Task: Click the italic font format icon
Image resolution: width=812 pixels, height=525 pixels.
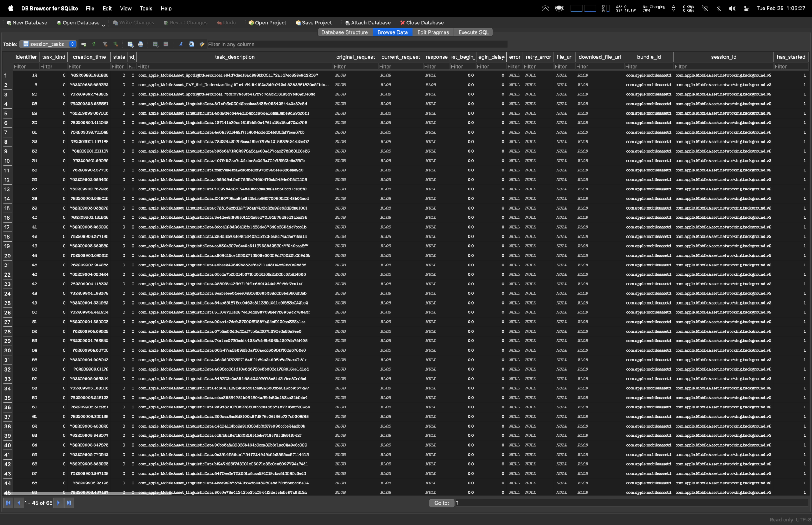Action: (181, 44)
